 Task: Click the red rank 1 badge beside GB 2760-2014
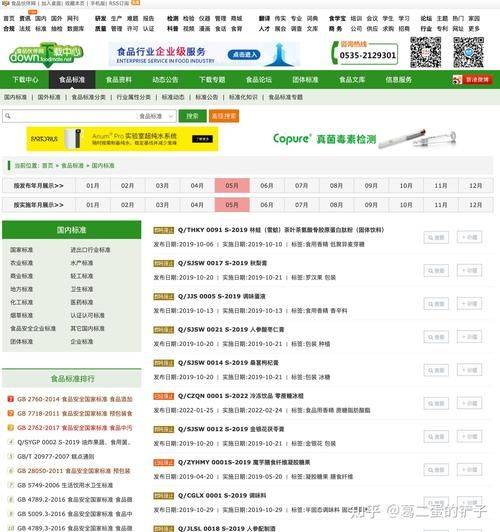tap(11, 399)
